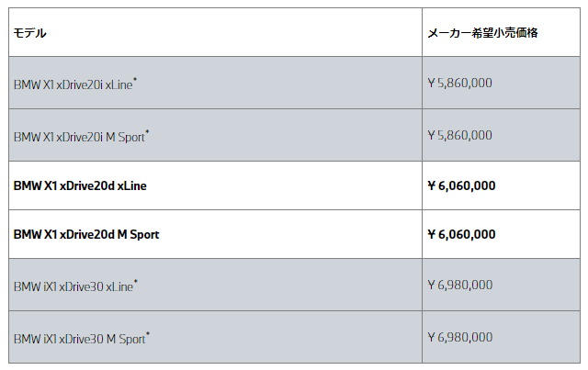Click asterisk after xDrive20i xLine
The width and height of the screenshot is (588, 370).
[x=135, y=79]
